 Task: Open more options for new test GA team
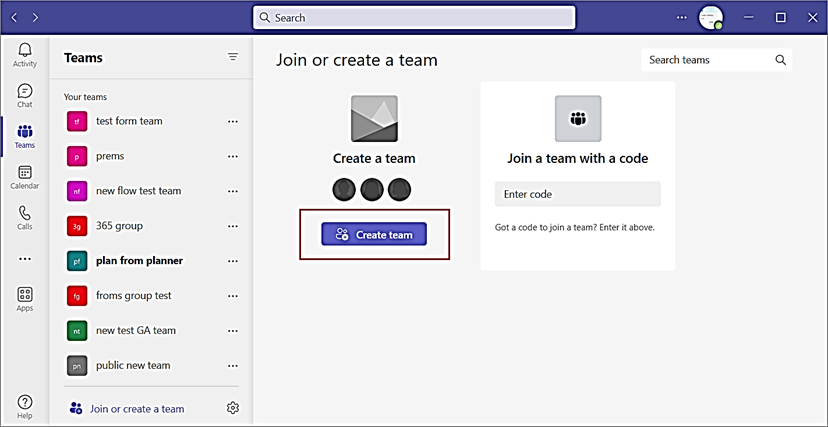pyautogui.click(x=233, y=330)
